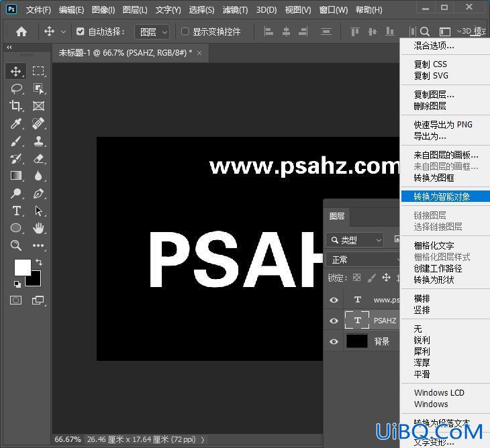The width and height of the screenshot is (490, 448).
Task: Collapse the toolbox with double arrows
Action: [x=9, y=48]
